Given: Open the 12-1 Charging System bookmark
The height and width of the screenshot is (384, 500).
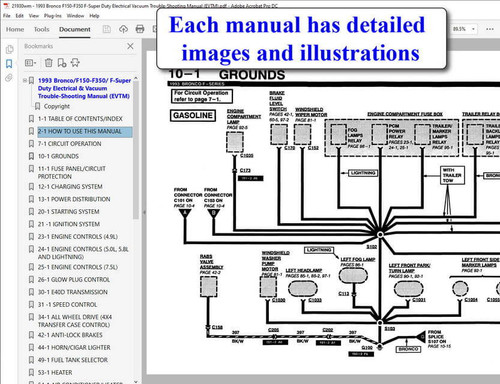Looking at the screenshot, I should point(70,187).
